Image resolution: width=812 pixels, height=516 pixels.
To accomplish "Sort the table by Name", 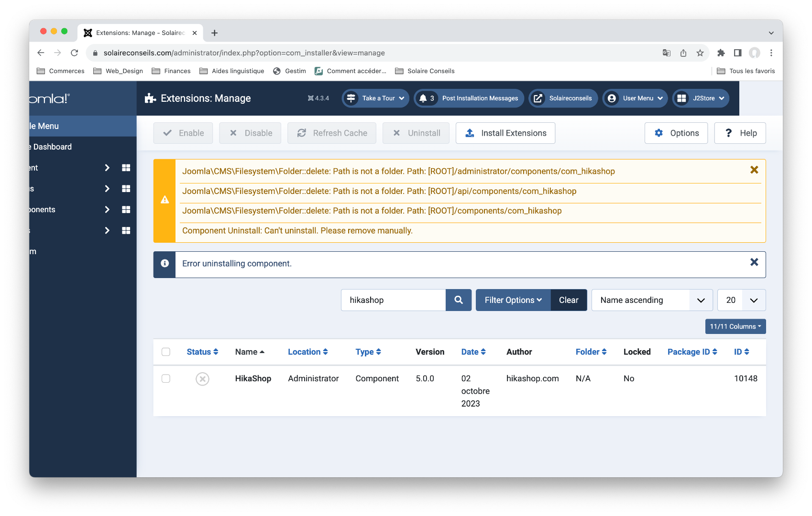I will click(x=250, y=352).
